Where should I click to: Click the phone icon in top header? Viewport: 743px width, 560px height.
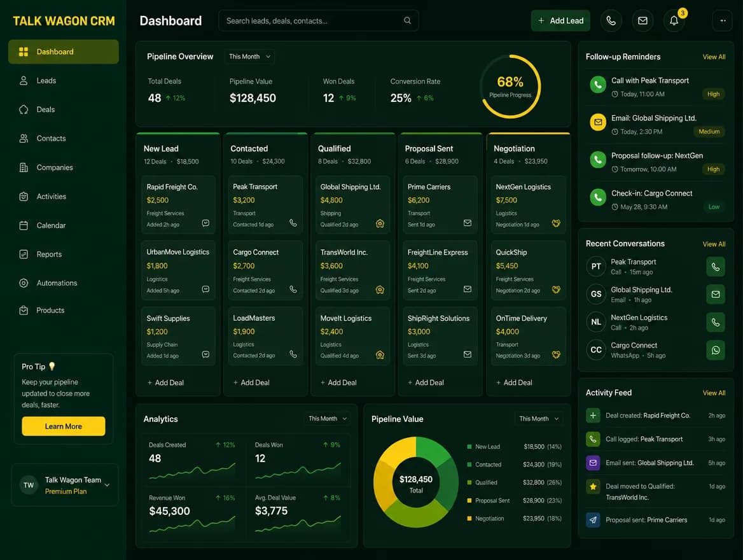click(611, 21)
